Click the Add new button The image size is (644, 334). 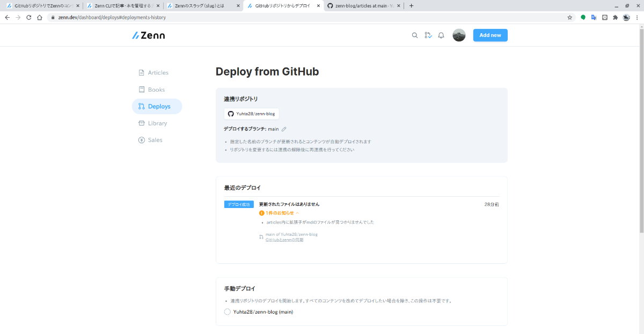click(x=490, y=35)
